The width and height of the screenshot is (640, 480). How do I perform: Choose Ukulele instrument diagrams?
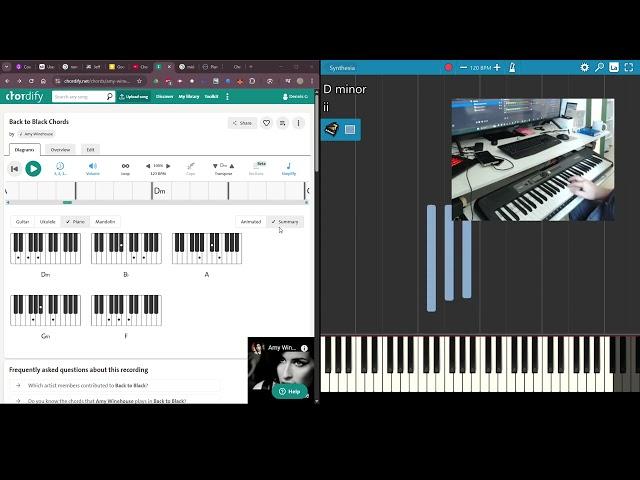click(47, 222)
